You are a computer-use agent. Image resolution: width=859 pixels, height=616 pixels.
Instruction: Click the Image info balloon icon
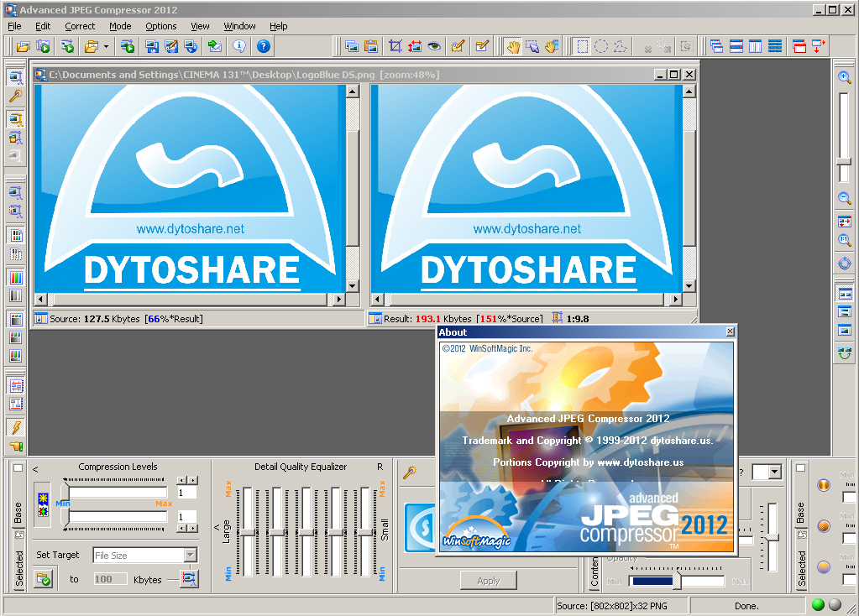tap(238, 46)
